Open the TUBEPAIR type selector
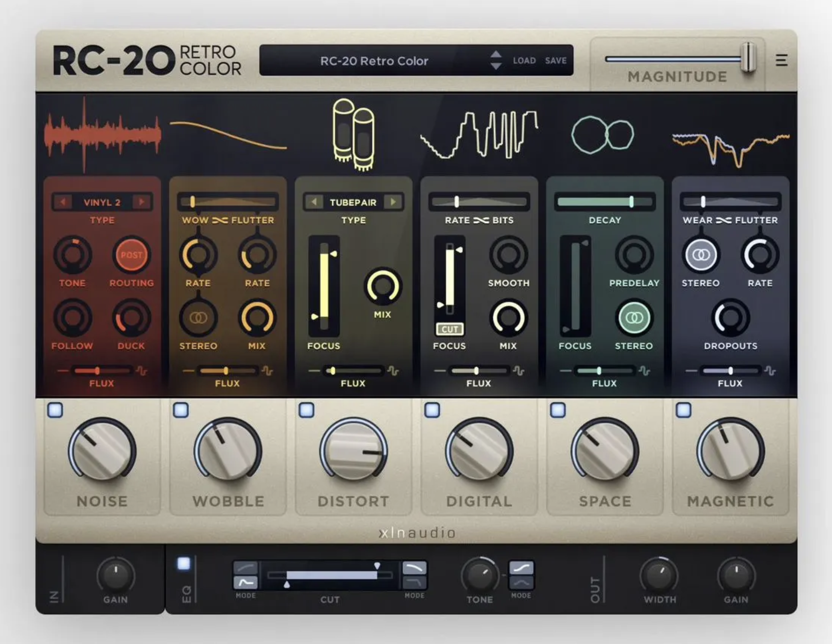The width and height of the screenshot is (832, 644). 353,202
